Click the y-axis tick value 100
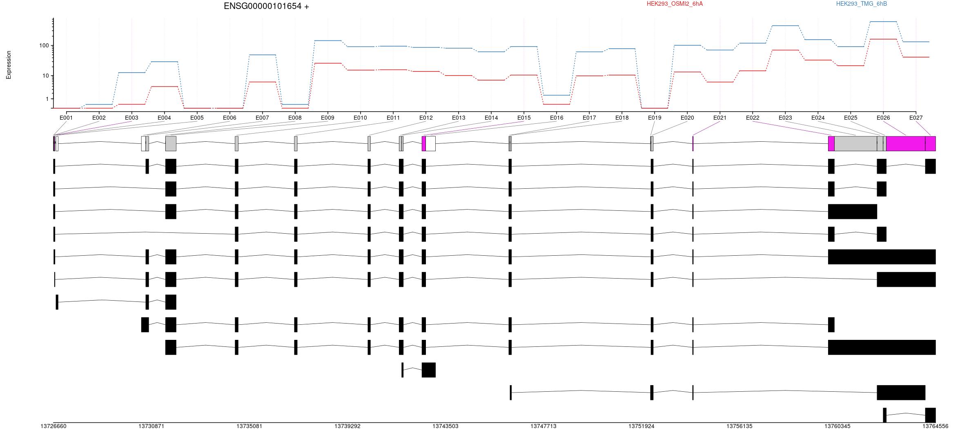980x433 pixels. pos(44,45)
